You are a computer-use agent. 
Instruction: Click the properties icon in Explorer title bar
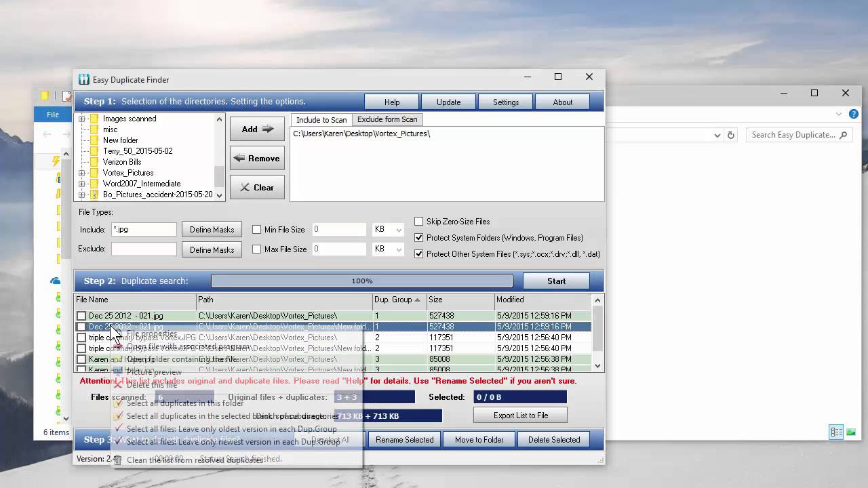tap(66, 96)
